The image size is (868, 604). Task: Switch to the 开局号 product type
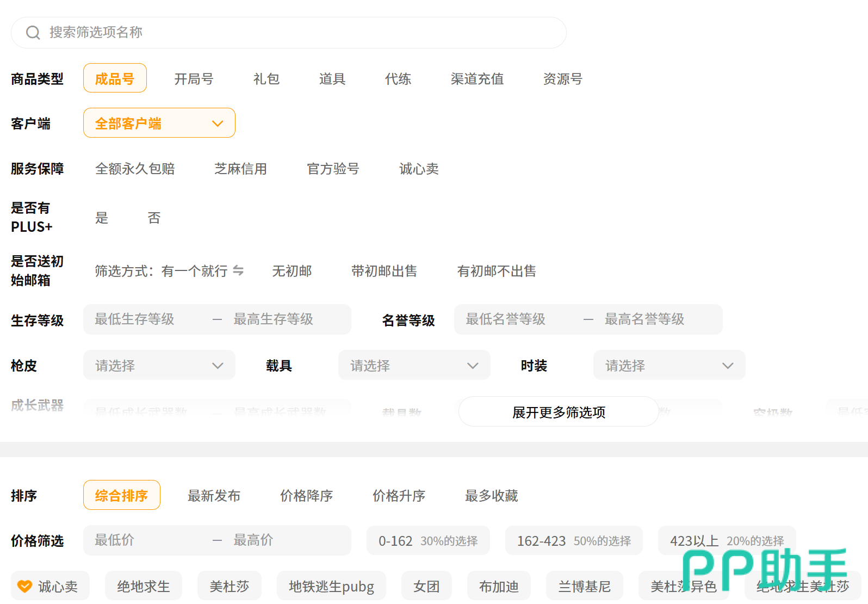coord(194,79)
